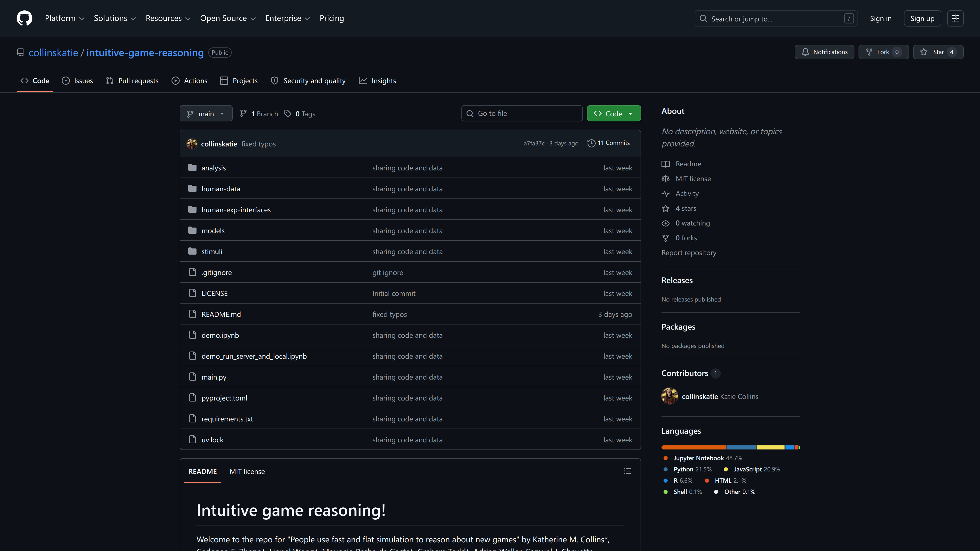Image resolution: width=980 pixels, height=551 pixels.
Task: Switch to the Pull requests tab
Action: pos(132,81)
